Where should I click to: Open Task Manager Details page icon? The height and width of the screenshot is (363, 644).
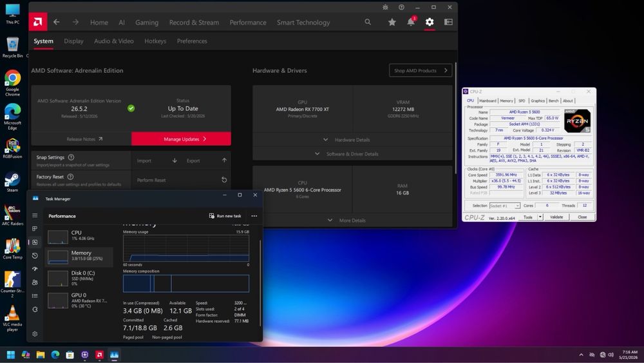pyautogui.click(x=35, y=296)
